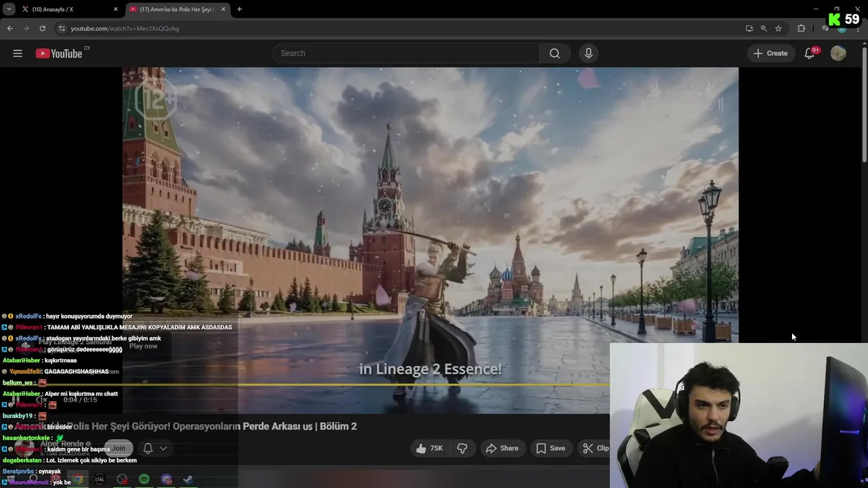View site information icon in address bar
This screenshot has width=868, height=488.
[62, 28]
